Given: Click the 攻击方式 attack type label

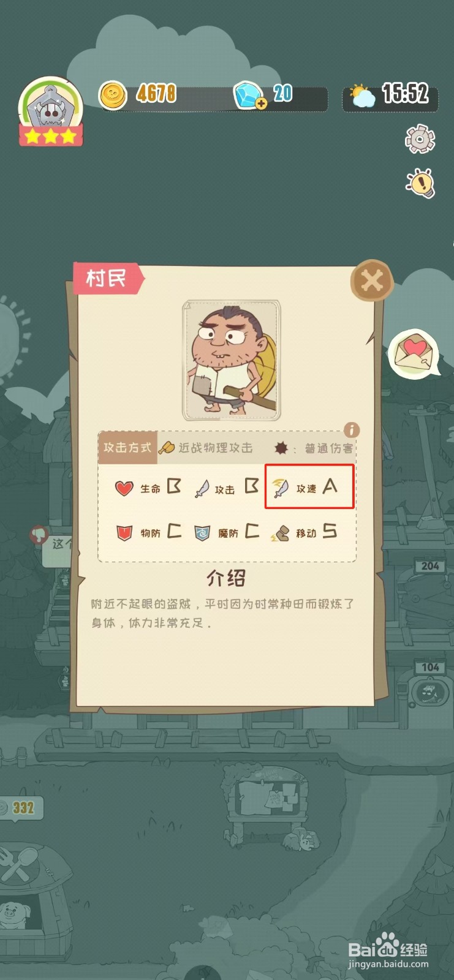Looking at the screenshot, I should 127,448.
